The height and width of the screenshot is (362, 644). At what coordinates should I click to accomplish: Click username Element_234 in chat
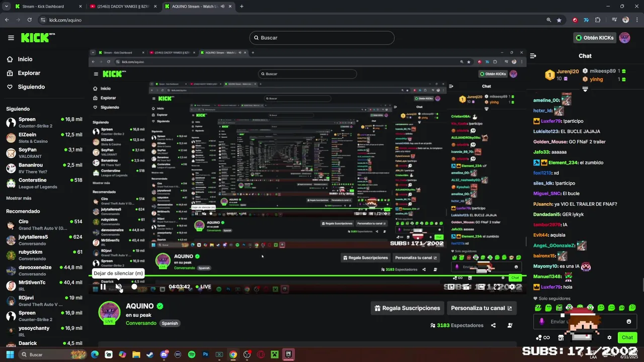[563, 162]
